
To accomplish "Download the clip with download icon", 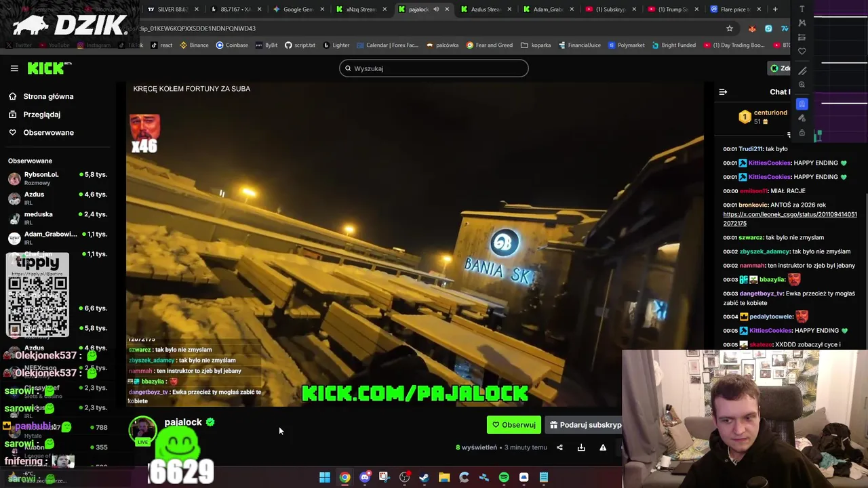I will click(x=581, y=447).
